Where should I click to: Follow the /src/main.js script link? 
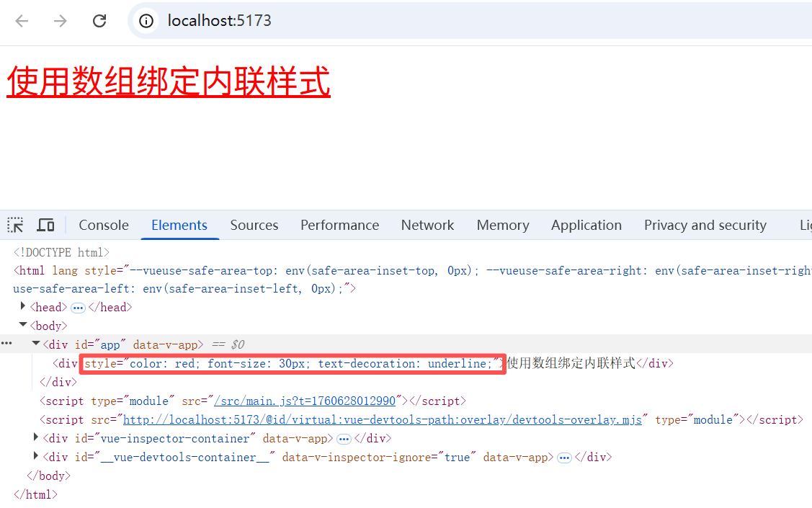pos(305,401)
